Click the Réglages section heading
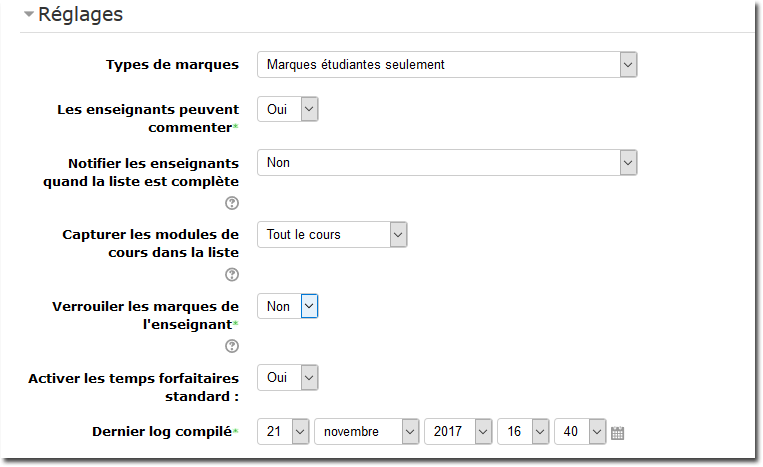This screenshot has height=467, width=763. click(x=80, y=14)
